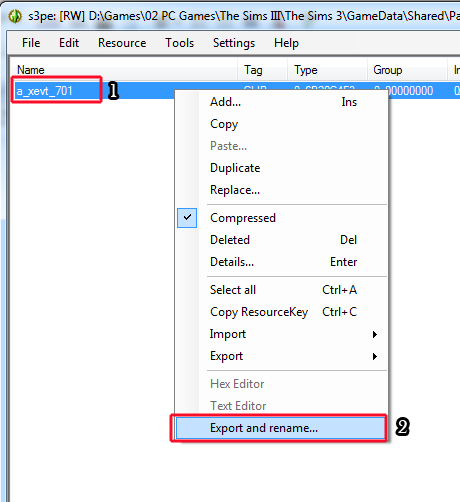Expand the Export submenu
460x502 pixels.
pyautogui.click(x=282, y=356)
